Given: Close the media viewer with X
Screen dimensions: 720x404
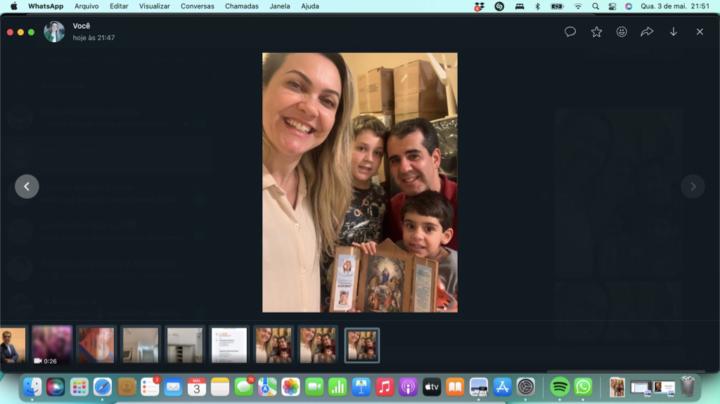Looking at the screenshot, I should point(699,32).
